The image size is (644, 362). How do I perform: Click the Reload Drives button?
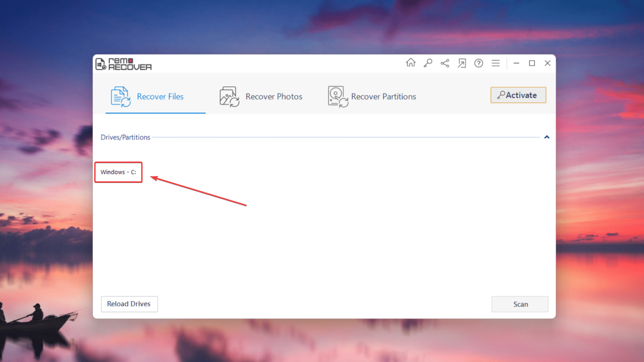click(129, 304)
